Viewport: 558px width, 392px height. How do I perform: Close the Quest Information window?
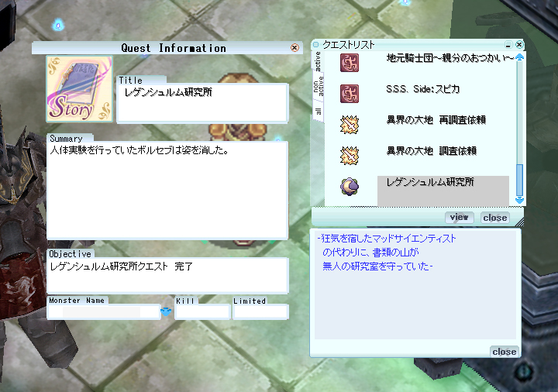(294, 48)
